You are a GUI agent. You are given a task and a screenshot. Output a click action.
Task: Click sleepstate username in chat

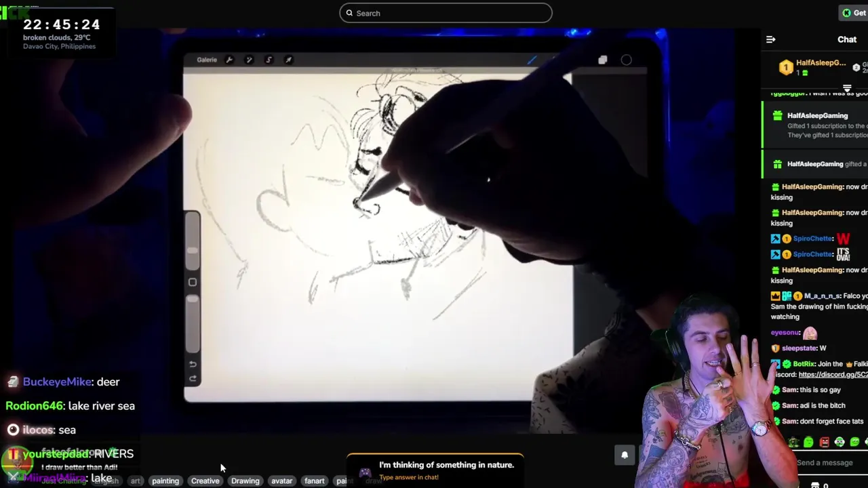799,348
